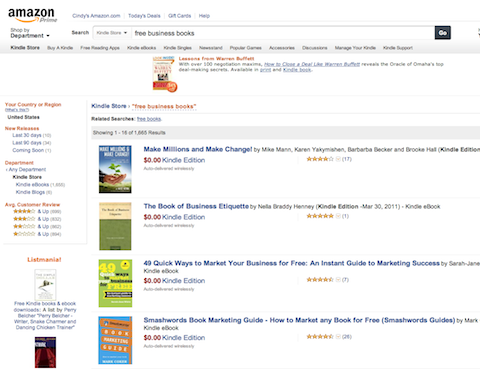Expand rating dropdown beside Make Millions stars
Viewport: 480px width, 369px height.
pyautogui.click(x=338, y=159)
